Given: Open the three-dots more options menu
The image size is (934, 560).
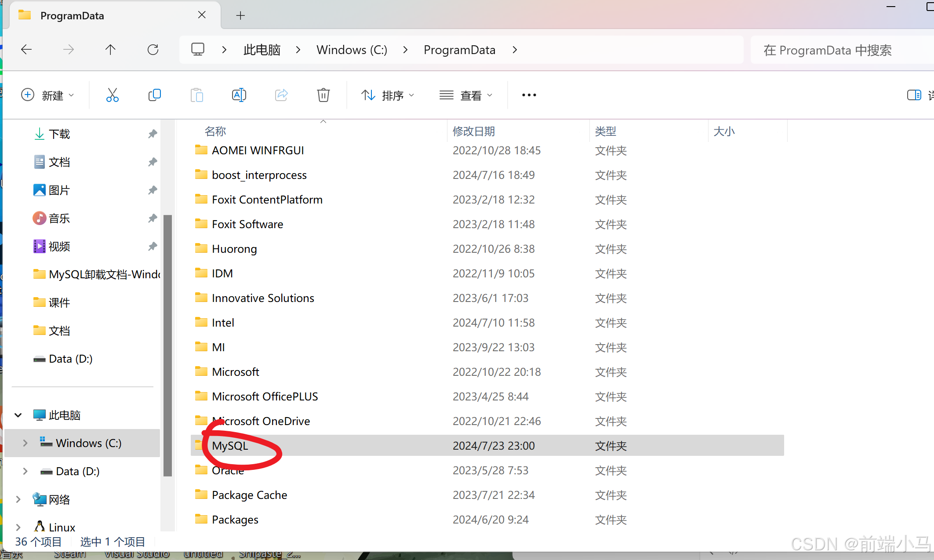Looking at the screenshot, I should [529, 95].
